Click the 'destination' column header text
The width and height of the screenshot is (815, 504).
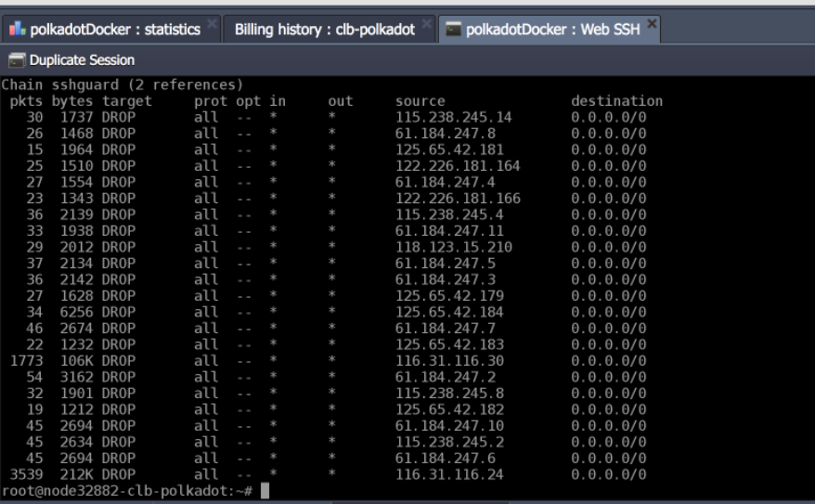[x=616, y=101]
